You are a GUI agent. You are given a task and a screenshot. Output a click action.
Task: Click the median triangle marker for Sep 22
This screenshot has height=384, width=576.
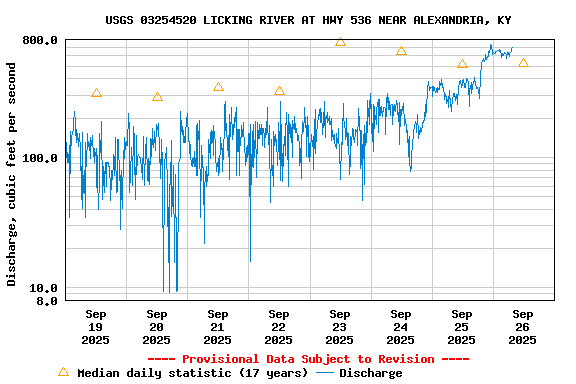click(x=279, y=91)
